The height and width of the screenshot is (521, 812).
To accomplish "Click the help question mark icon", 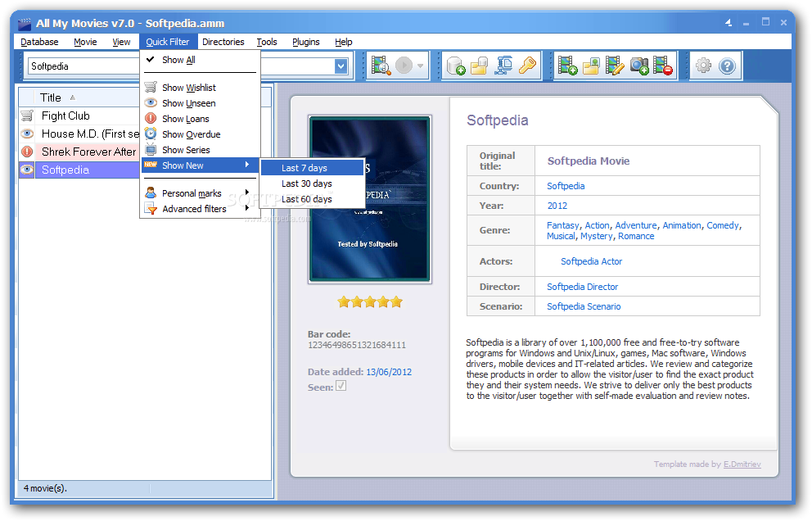I will click(727, 66).
